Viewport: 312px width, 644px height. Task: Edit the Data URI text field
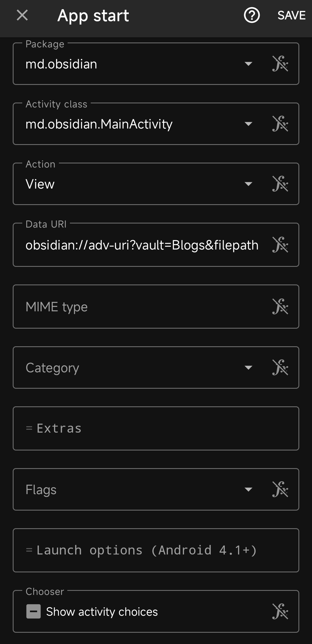[x=142, y=245]
